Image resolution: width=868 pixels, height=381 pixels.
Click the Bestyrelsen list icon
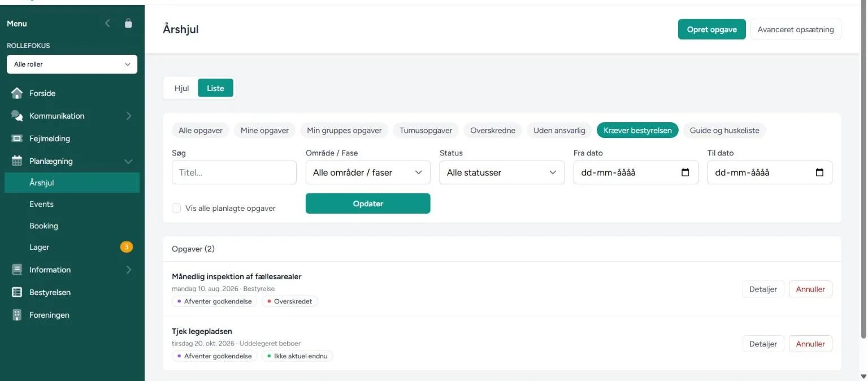click(x=17, y=292)
